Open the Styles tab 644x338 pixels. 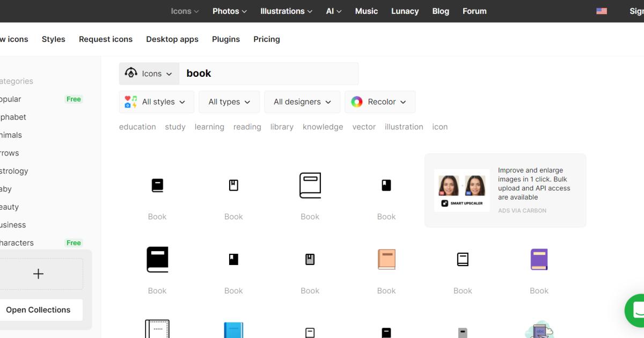54,39
